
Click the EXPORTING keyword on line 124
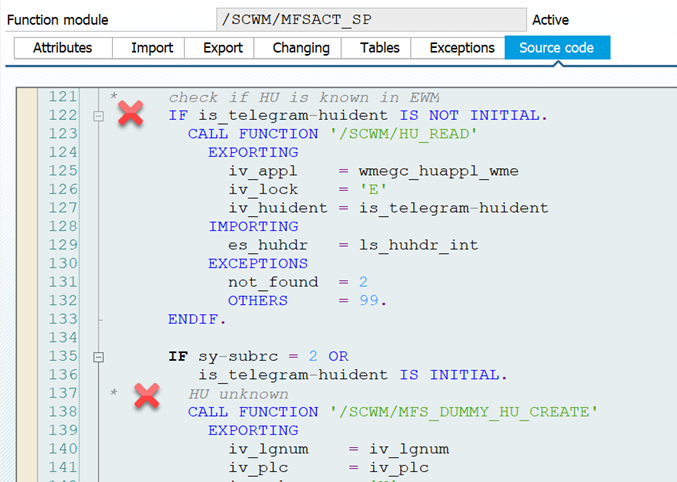[x=253, y=152]
